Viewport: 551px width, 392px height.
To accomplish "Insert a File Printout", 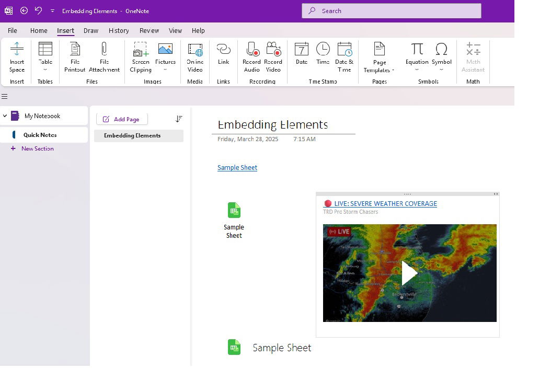I will pyautogui.click(x=74, y=57).
